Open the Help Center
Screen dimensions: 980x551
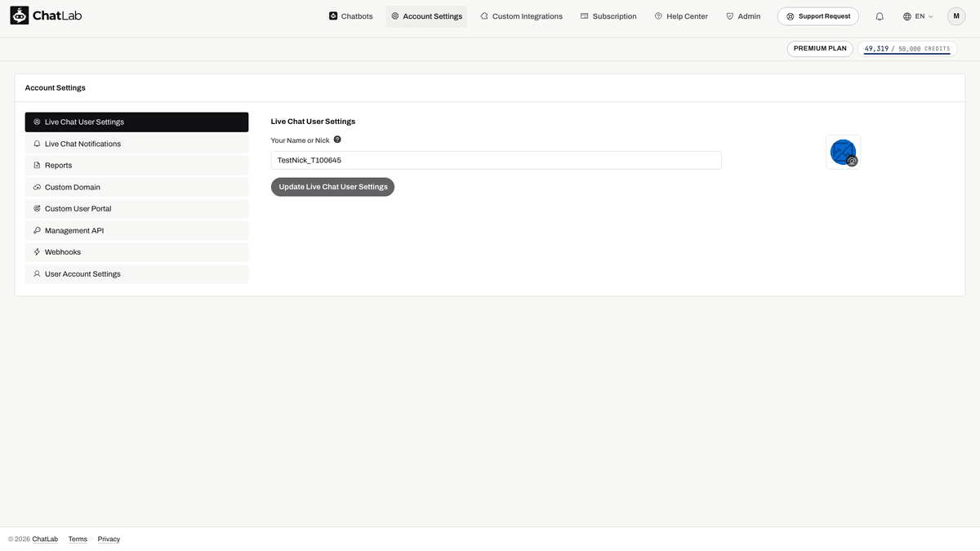pyautogui.click(x=681, y=16)
